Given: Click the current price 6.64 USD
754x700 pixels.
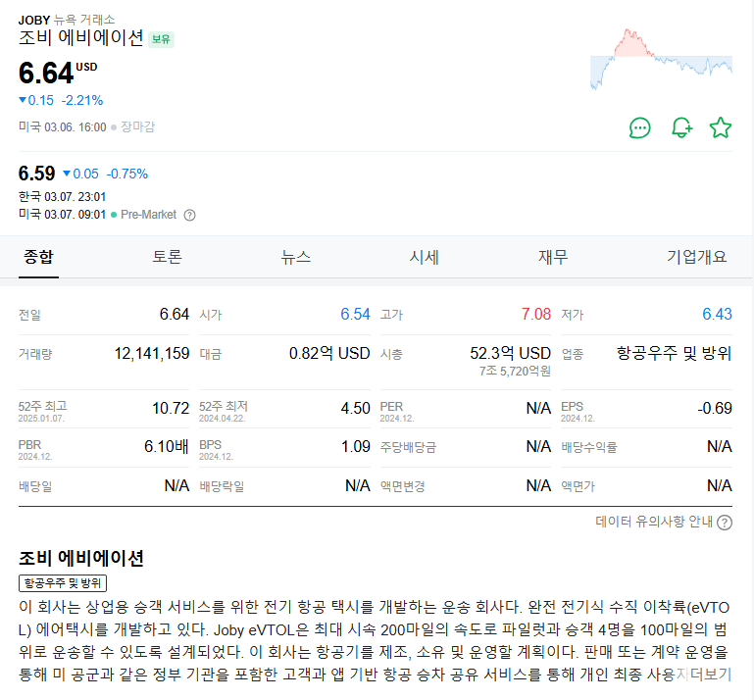Looking at the screenshot, I should 58,74.
